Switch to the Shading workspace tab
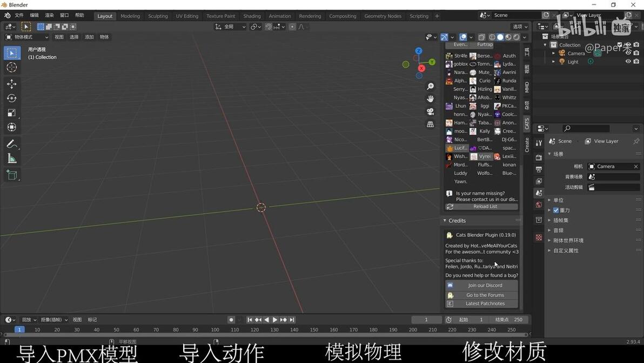 (252, 16)
